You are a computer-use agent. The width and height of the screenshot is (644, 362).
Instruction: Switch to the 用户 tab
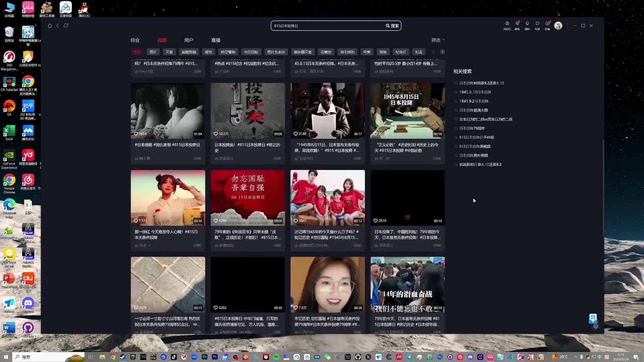(189, 40)
